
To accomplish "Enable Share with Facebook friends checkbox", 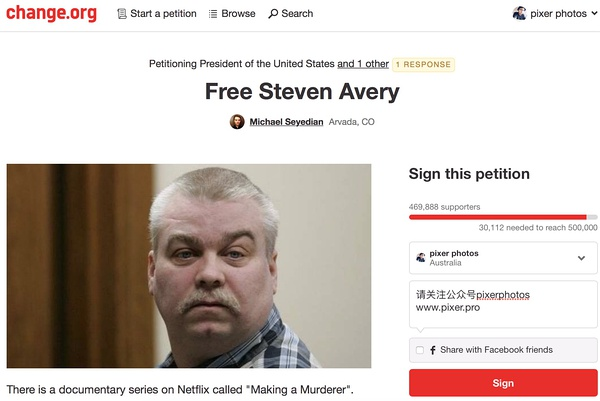I will 419,350.
